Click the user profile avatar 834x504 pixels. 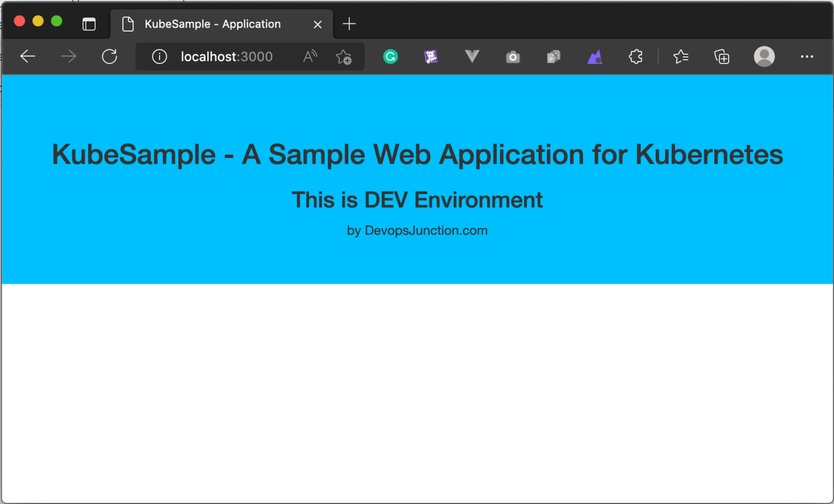tap(764, 56)
